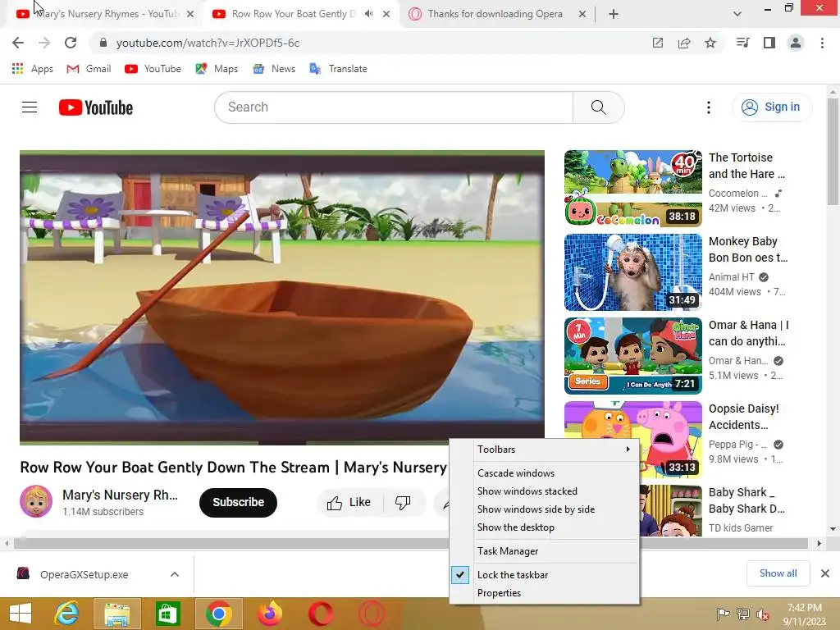840x630 pixels.
Task: Open Mary's Nursery Rhymes channel avatar
Action: coord(36,501)
